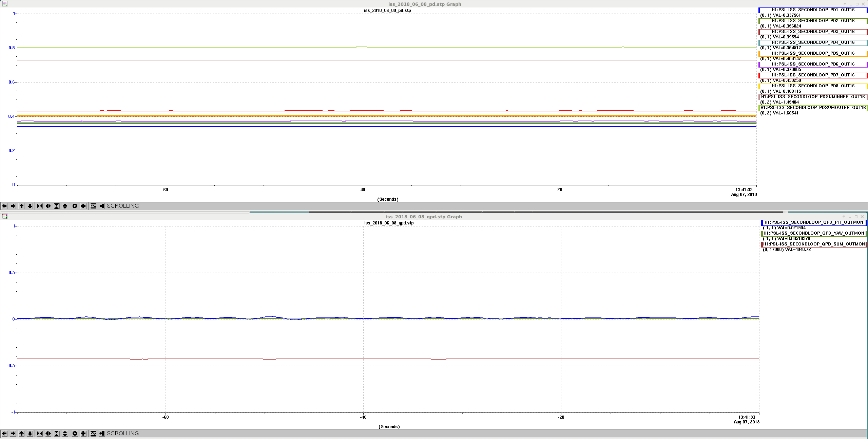Select the H1:PSL-ISS_SECONDLOOP_PD7_OUT16 legend entry
868x439 pixels.
tap(813, 75)
